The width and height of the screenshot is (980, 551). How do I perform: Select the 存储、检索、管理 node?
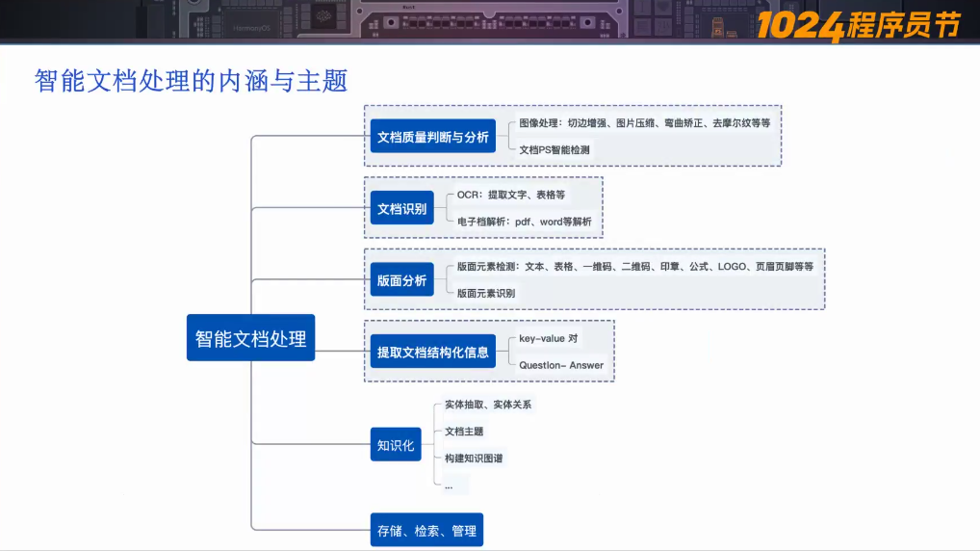[x=426, y=531]
